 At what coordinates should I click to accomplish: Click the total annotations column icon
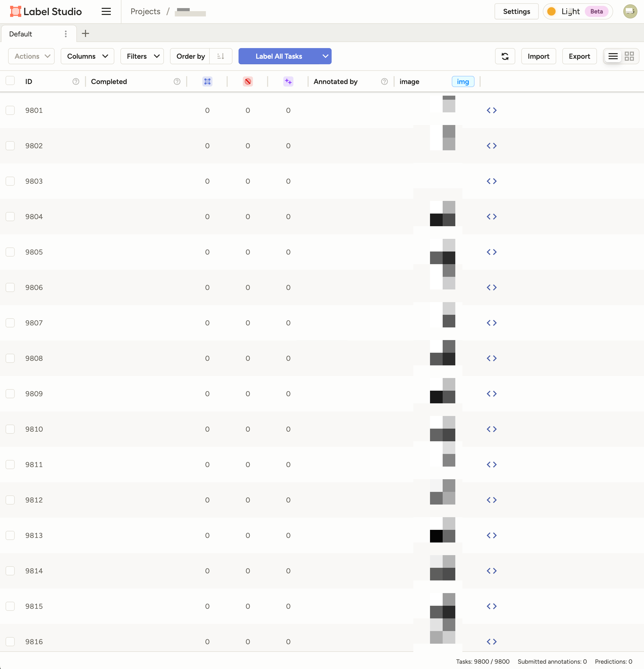[x=207, y=81]
